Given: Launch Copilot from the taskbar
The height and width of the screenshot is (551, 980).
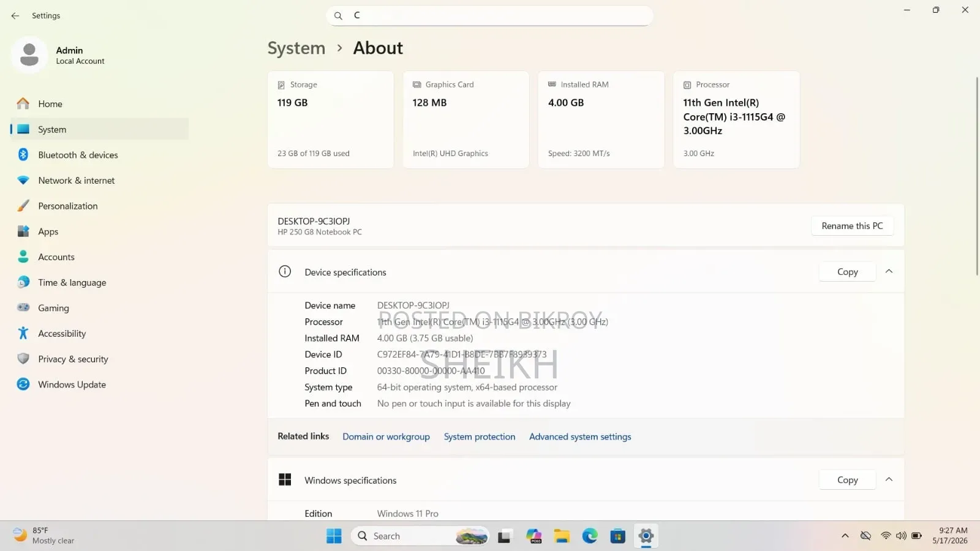Looking at the screenshot, I should 534,536.
